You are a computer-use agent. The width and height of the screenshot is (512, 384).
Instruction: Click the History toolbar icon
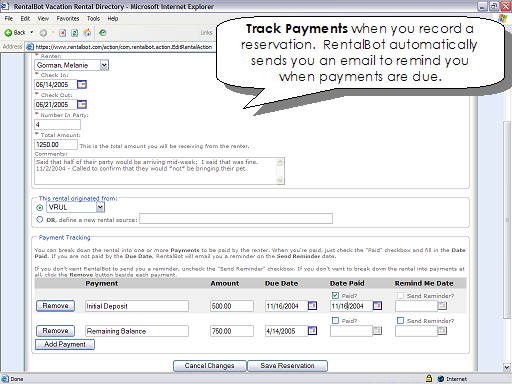tap(103, 33)
